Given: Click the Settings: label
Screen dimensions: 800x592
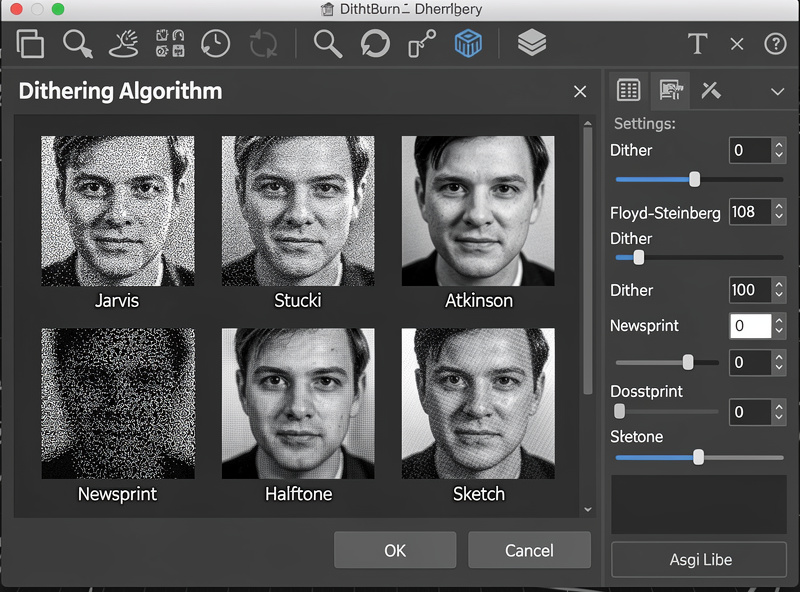Looking at the screenshot, I should [644, 124].
